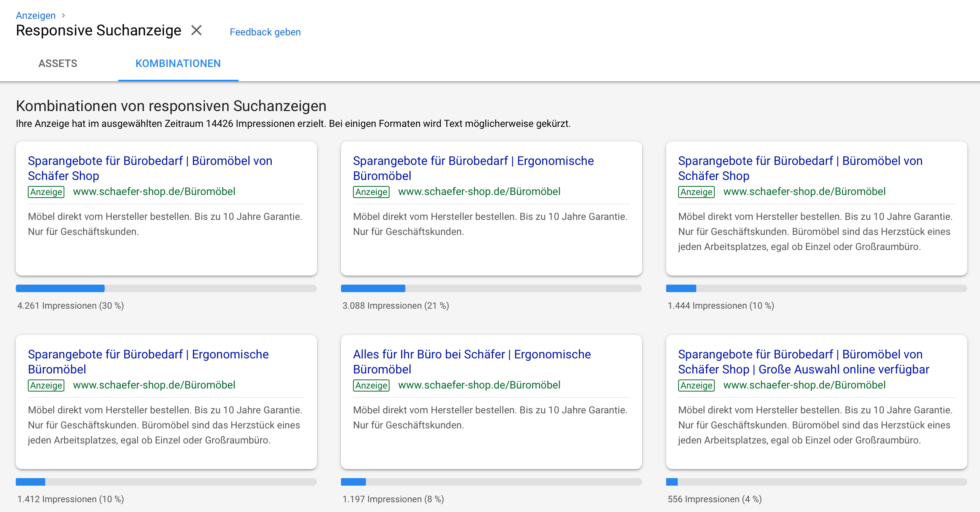Click the 1.412 impressions progress bar
980x512 pixels.
(x=166, y=482)
